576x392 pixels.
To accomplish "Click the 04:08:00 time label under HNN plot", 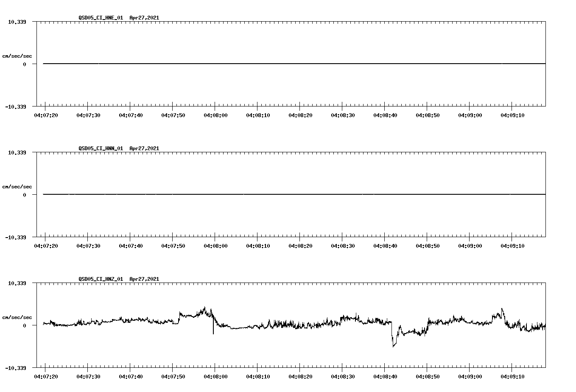I will pos(216,245).
